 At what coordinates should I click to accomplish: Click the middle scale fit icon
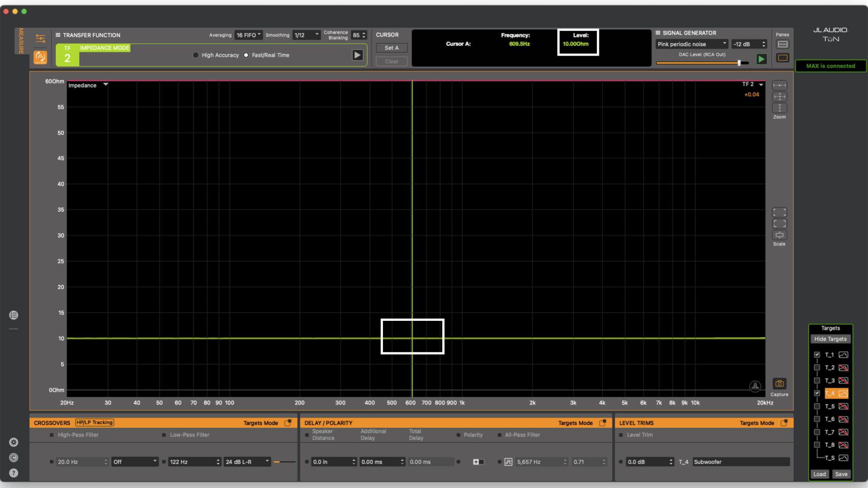tap(779, 224)
